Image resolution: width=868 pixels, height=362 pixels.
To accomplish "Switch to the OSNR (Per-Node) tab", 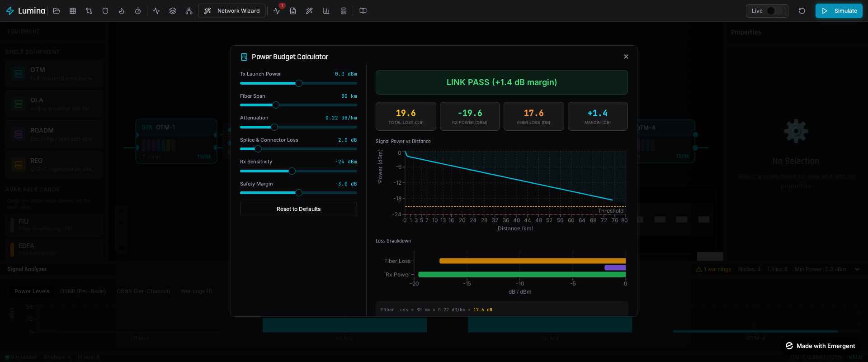I will pyautogui.click(x=83, y=291).
